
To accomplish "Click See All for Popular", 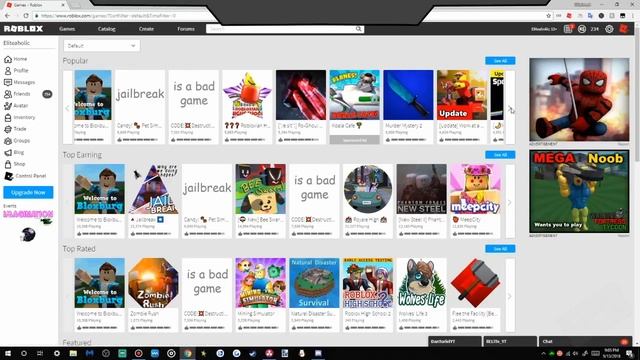I will [500, 61].
